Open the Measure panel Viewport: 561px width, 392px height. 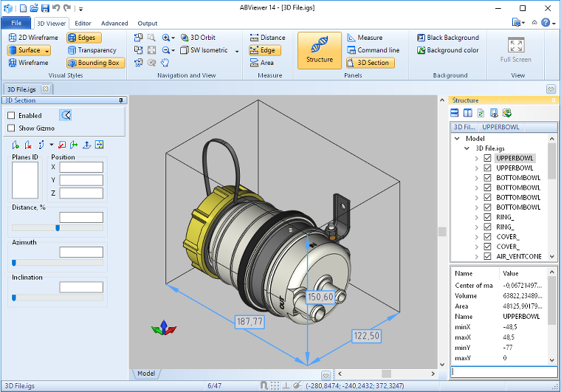click(365, 38)
